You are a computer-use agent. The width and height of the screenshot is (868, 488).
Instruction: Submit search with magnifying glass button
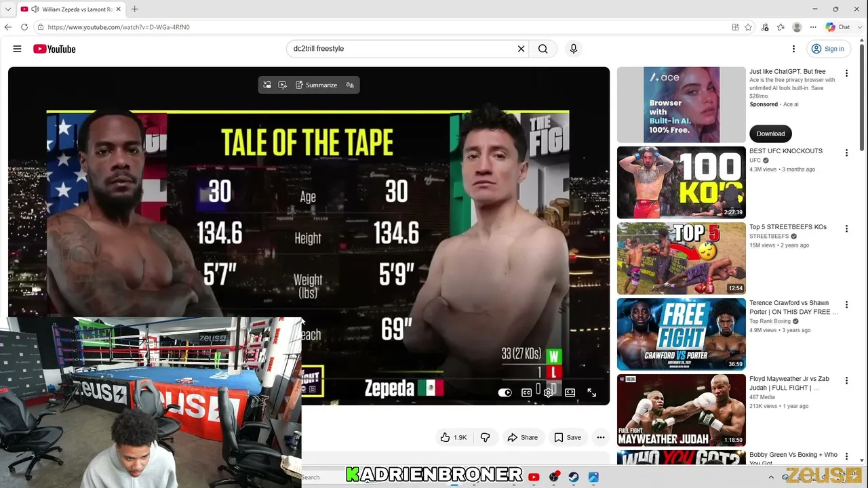542,49
